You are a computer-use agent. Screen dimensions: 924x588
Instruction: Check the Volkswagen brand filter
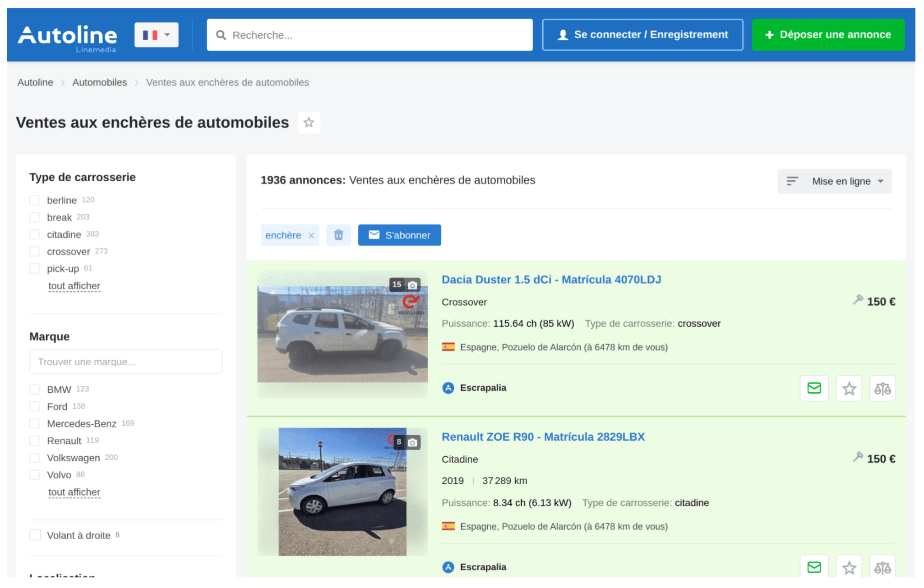pyautogui.click(x=34, y=458)
